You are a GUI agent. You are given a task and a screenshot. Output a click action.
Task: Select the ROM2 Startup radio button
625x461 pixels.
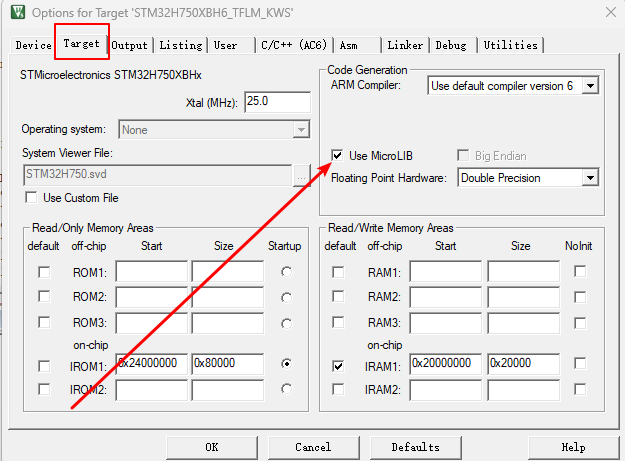(x=286, y=298)
